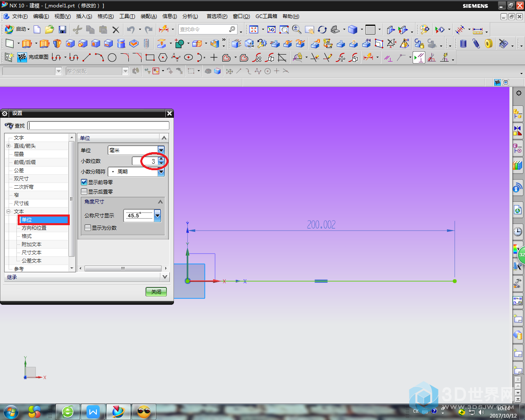525x420 pixels.
Task: Open the 公称尺寸显示 dropdown
Action: pos(157,215)
